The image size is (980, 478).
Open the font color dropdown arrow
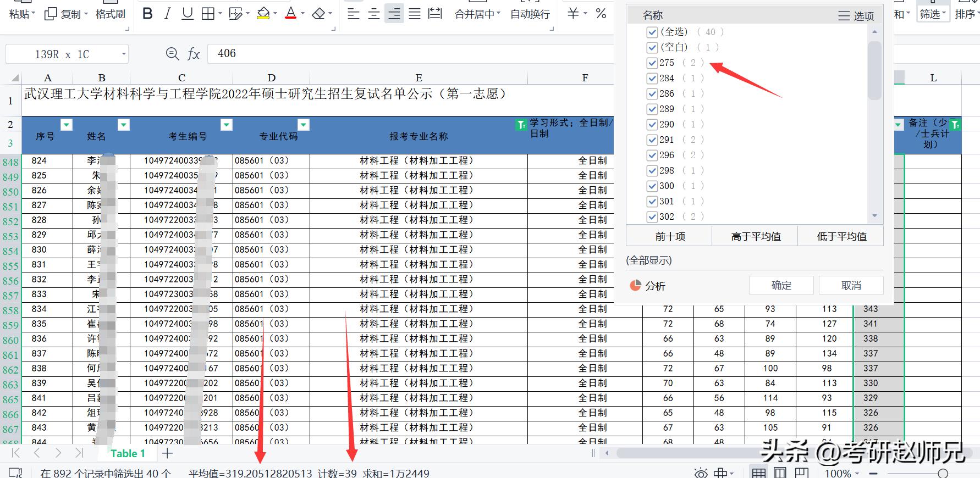pyautogui.click(x=302, y=14)
